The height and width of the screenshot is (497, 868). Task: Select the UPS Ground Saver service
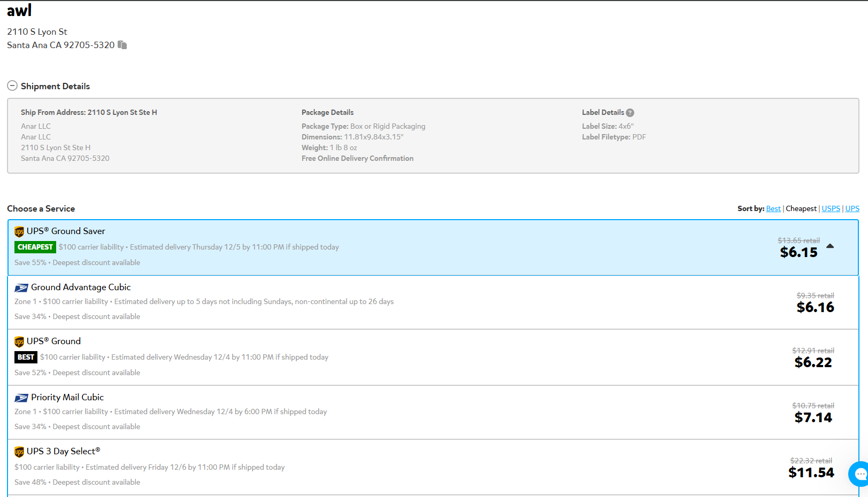pyautogui.click(x=433, y=247)
